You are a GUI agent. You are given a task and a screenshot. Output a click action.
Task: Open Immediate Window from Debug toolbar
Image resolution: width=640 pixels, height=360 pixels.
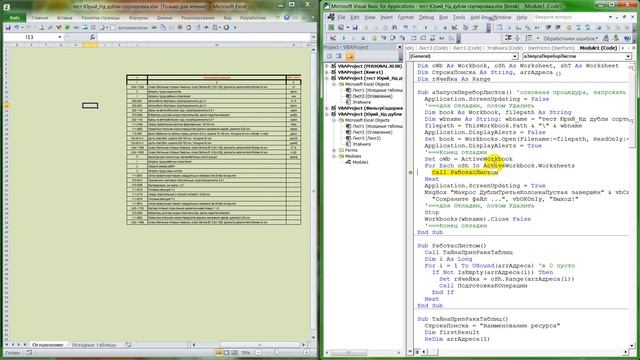[x=424, y=38]
